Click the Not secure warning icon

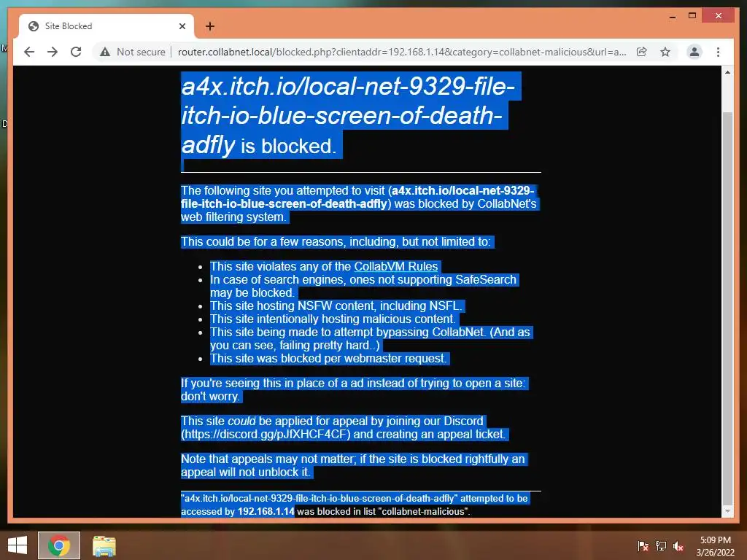(105, 52)
